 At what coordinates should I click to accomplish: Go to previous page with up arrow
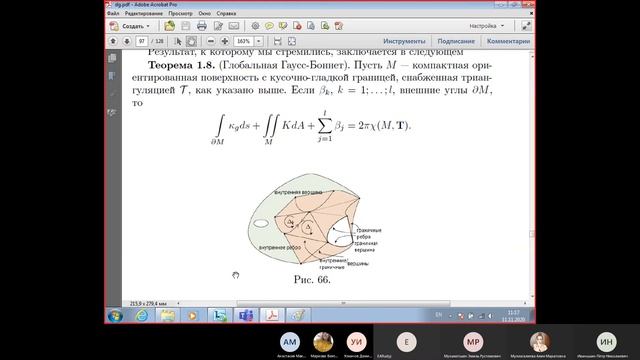pyautogui.click(x=113, y=41)
